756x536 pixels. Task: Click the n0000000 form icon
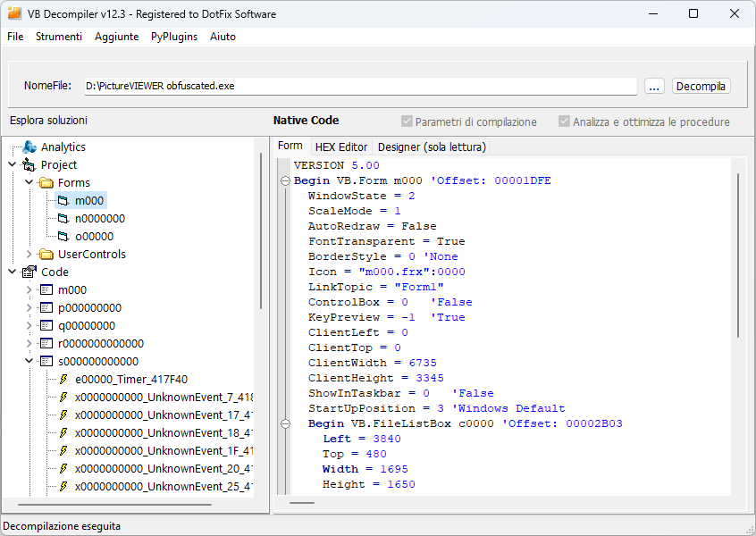63,218
